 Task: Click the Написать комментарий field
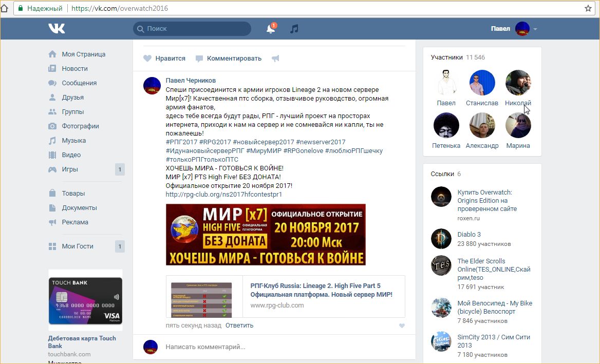point(285,347)
